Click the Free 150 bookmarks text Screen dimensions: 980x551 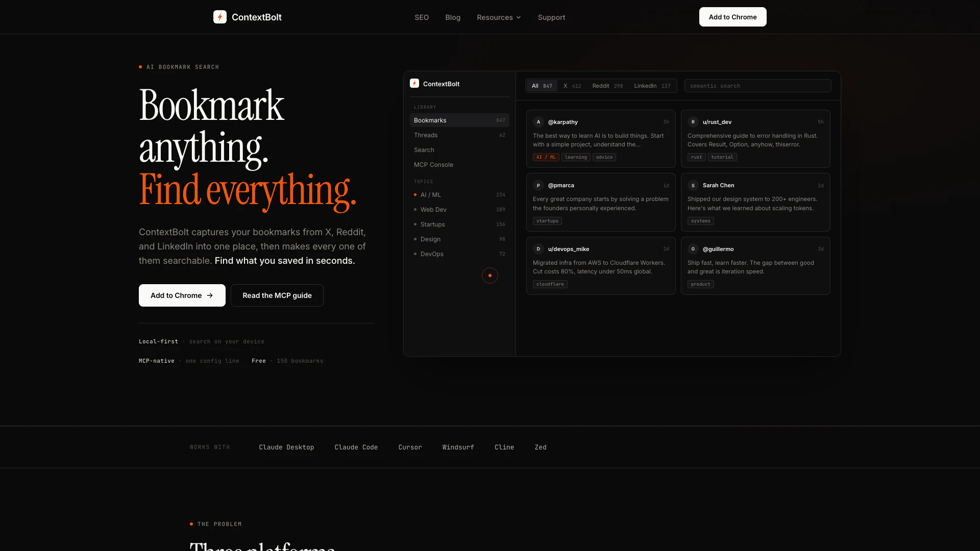click(287, 361)
